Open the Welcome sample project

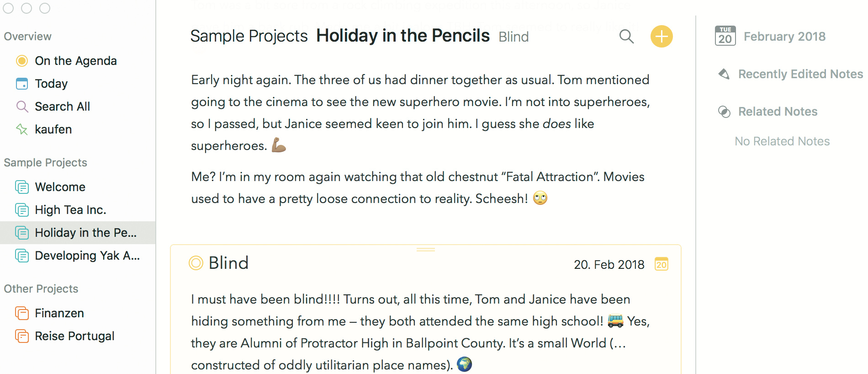click(60, 187)
